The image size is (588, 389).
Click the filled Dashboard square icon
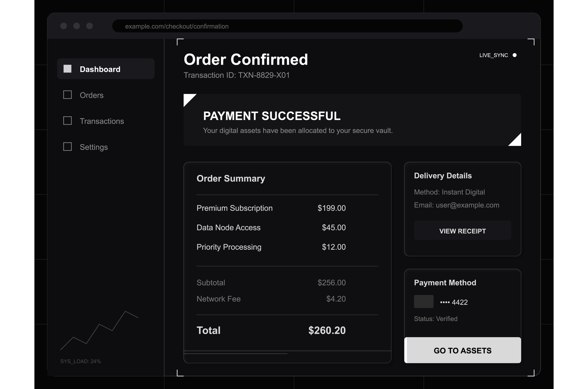click(x=67, y=69)
